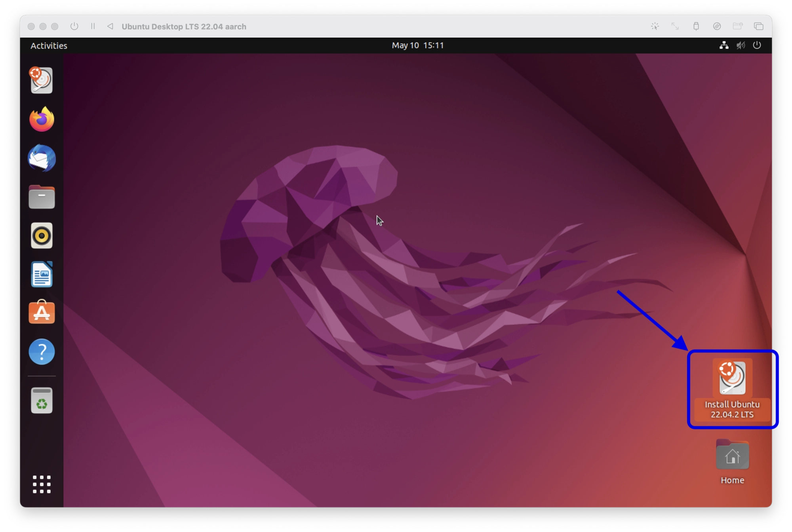Click the muted volume icon in top bar
The image size is (792, 532).
[741, 45]
